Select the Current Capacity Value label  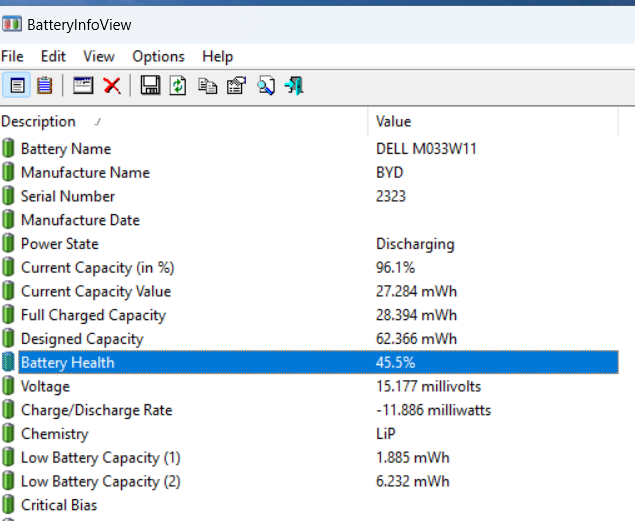coord(96,291)
